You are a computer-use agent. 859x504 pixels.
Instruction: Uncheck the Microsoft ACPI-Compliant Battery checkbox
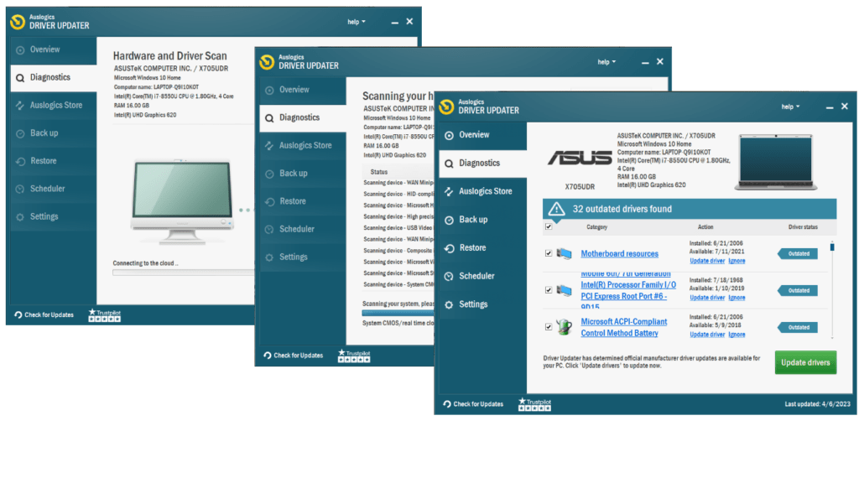[549, 327]
